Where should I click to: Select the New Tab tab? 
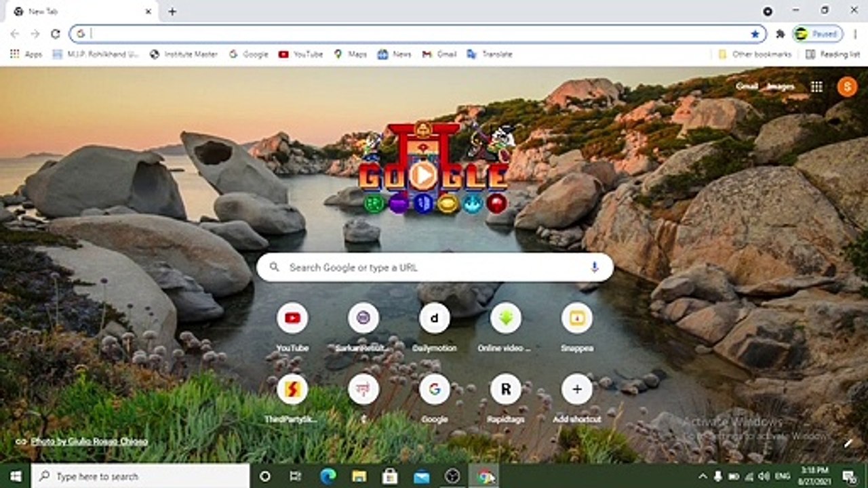point(83,12)
